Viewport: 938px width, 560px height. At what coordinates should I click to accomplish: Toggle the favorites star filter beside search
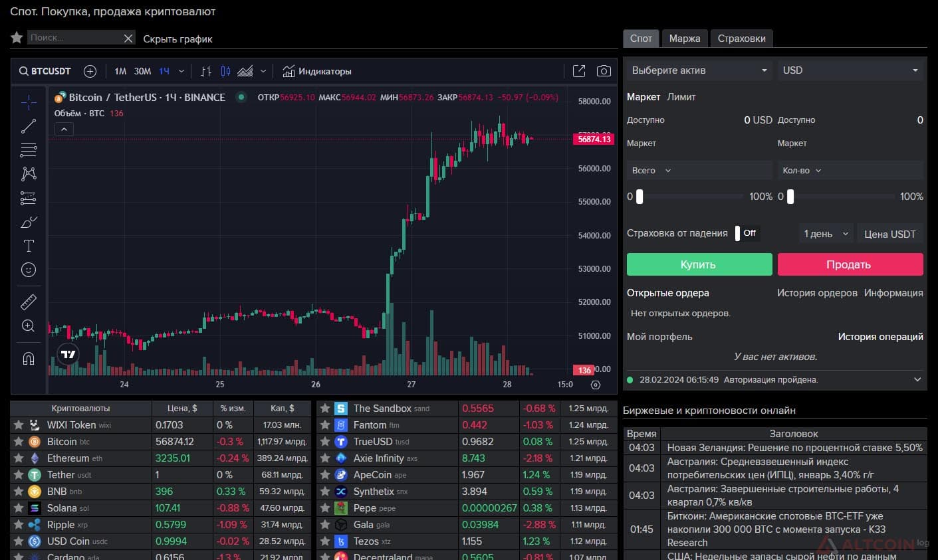(x=17, y=38)
